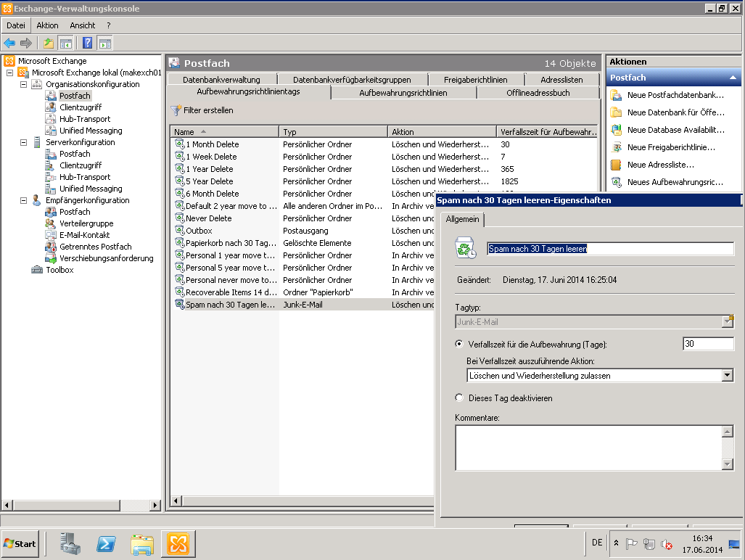Select Dieses Tag deaktivieren radio button
745x560 pixels.
459,398
